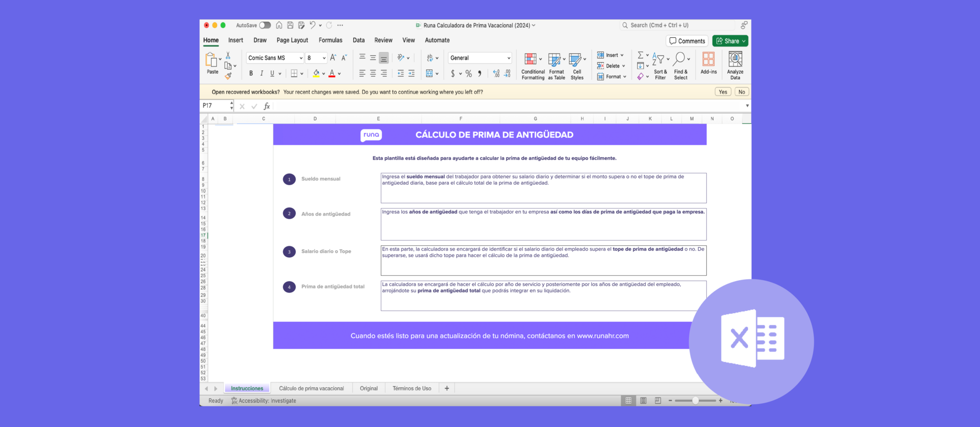The image size is (980, 427).
Task: Toggle center text alignment
Action: point(373,74)
